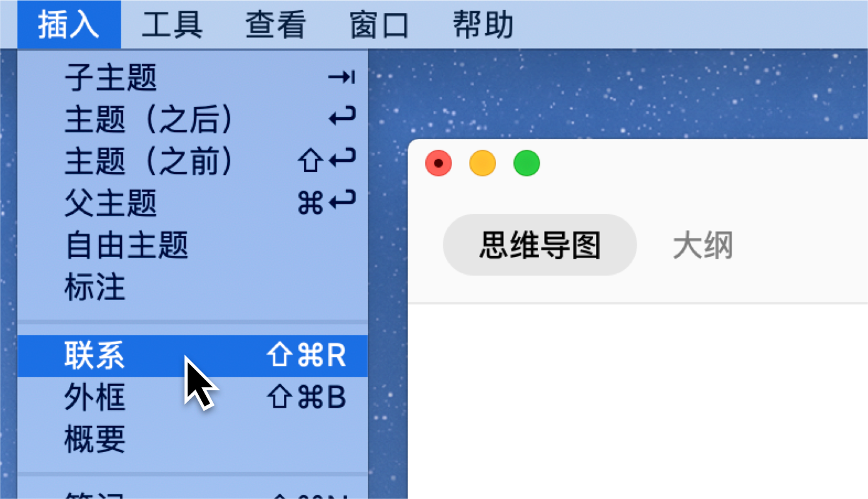Choose 自由主题 in the menu
This screenshot has height=499, width=868.
(x=193, y=244)
